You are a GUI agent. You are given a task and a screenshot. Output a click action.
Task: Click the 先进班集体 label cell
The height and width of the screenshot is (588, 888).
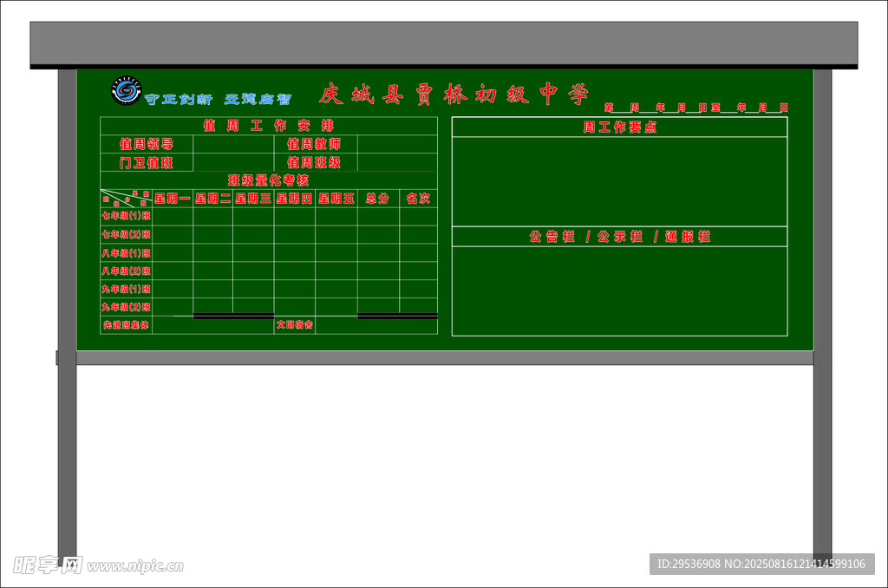(x=126, y=325)
